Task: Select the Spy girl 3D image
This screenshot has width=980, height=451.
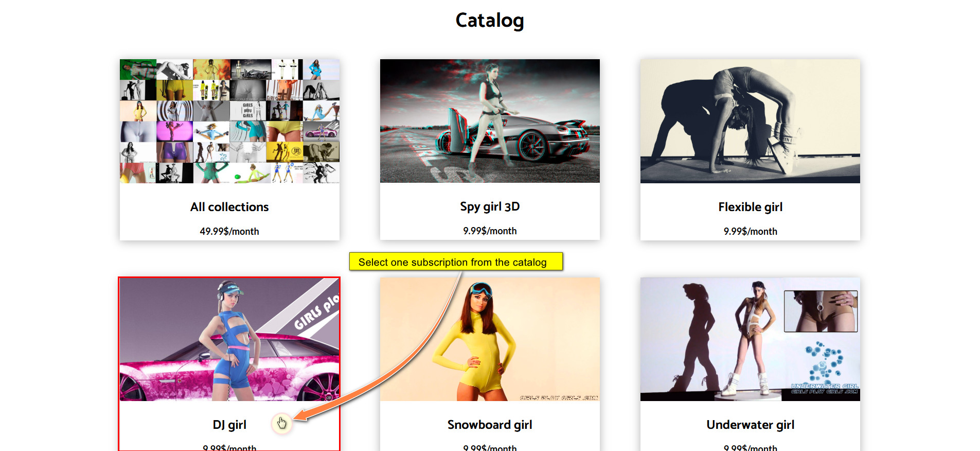Action: tap(490, 121)
